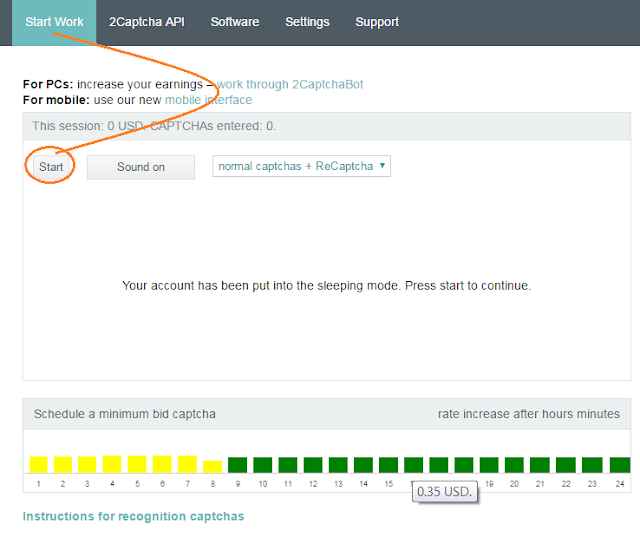
Task: Open Instructions for recognition captchas link
Action: [133, 516]
